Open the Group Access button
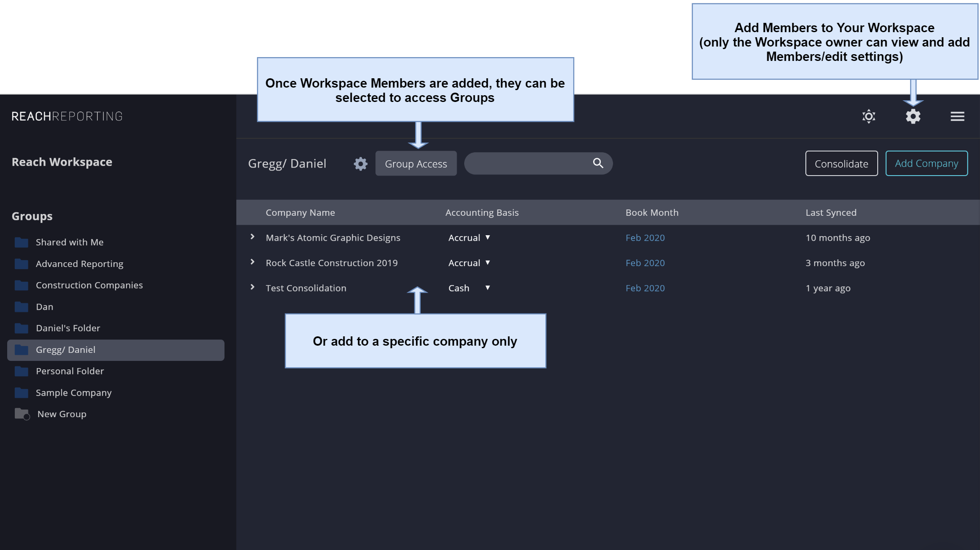 (416, 163)
